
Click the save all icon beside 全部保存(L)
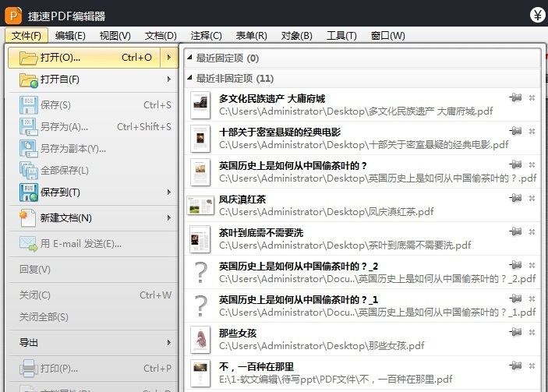pyautogui.click(x=29, y=171)
